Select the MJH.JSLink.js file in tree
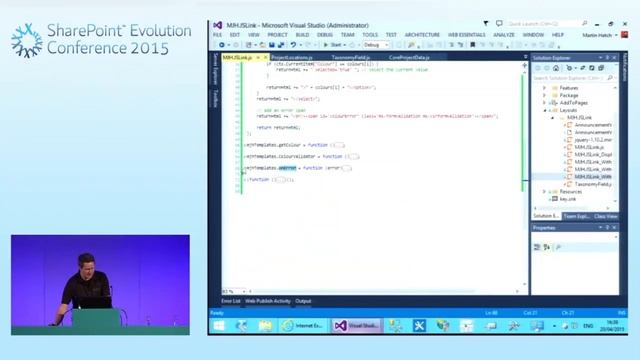 click(x=589, y=147)
